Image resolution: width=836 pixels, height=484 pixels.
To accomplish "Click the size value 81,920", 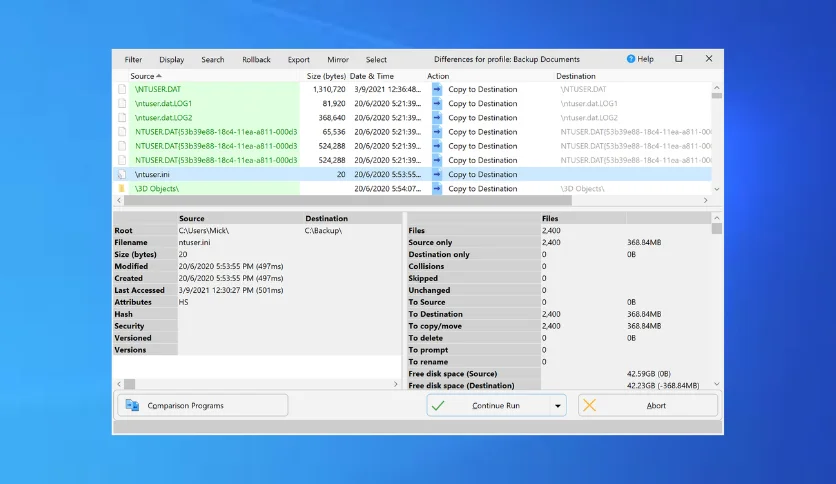I will [x=334, y=103].
